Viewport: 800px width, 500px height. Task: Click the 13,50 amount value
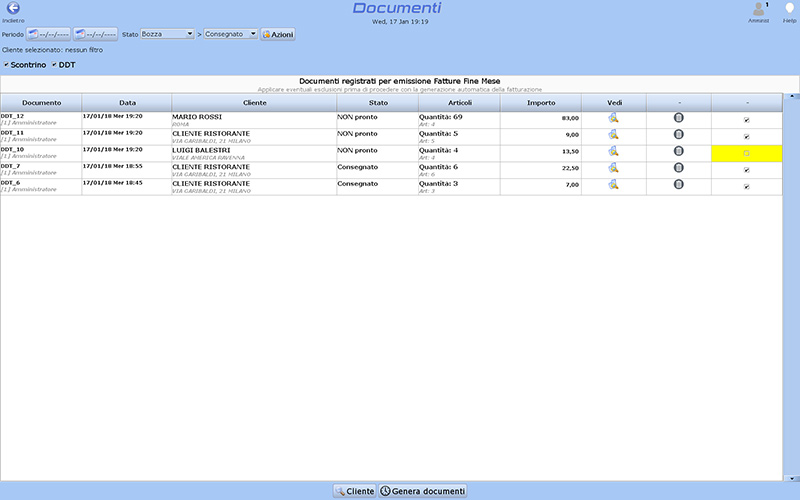(x=570, y=152)
